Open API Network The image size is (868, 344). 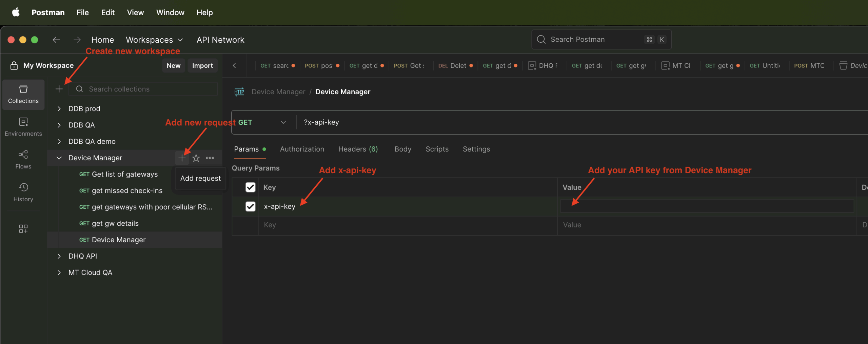point(220,40)
